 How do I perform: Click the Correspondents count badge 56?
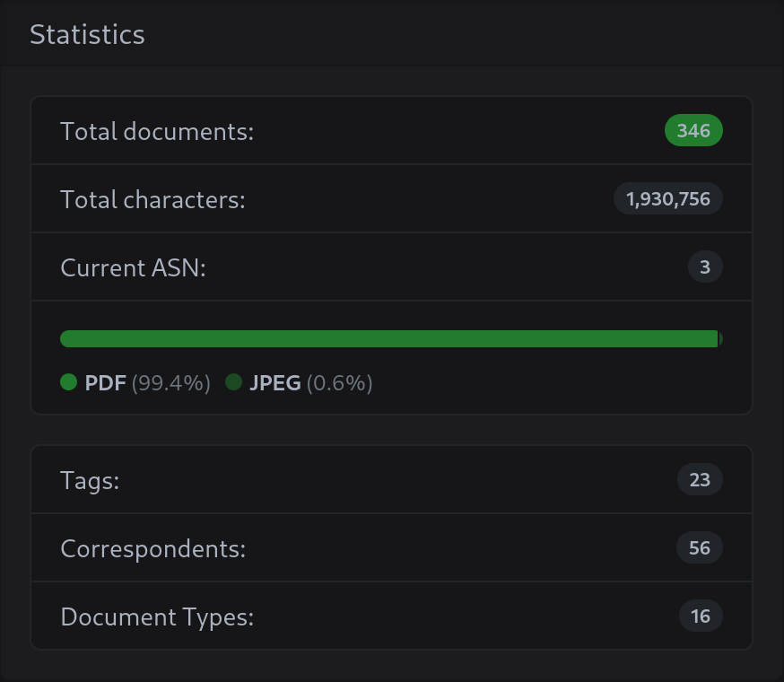click(x=699, y=547)
